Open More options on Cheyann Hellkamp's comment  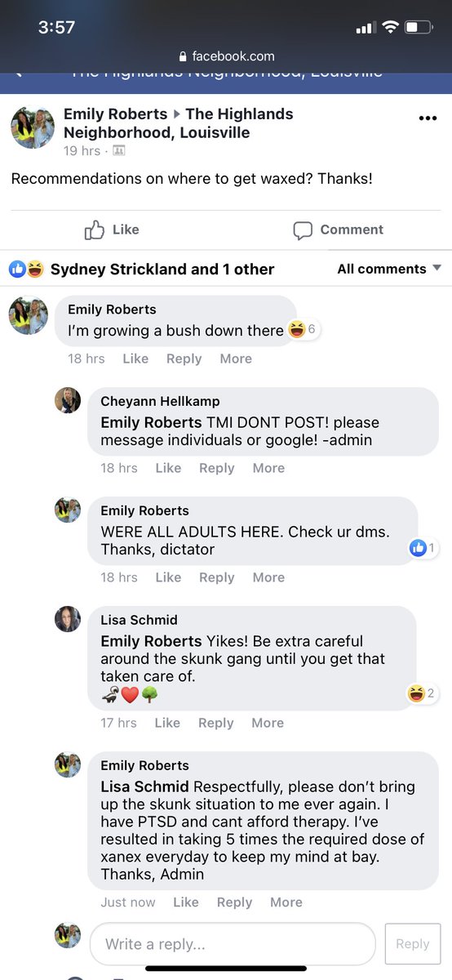268,468
